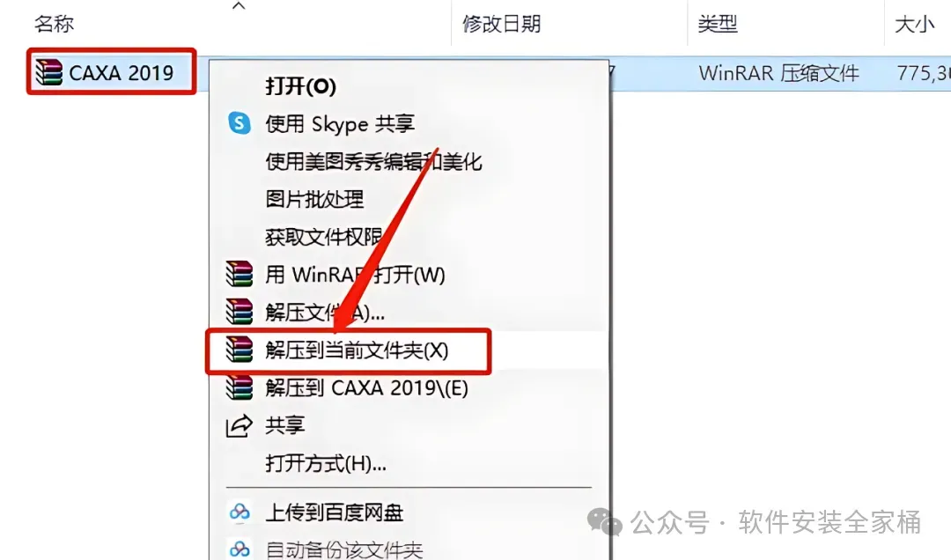Choose 使用美图秀秀编辑和美化 menu entry
951x560 pixels.
(x=373, y=161)
